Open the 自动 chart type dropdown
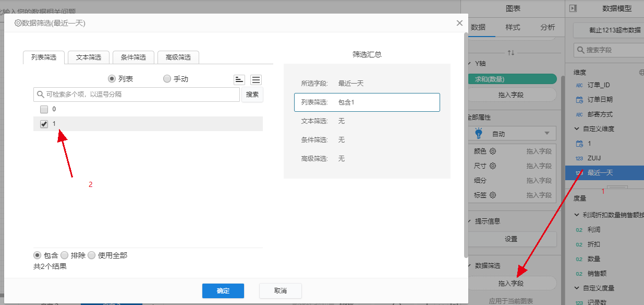 tap(511, 133)
